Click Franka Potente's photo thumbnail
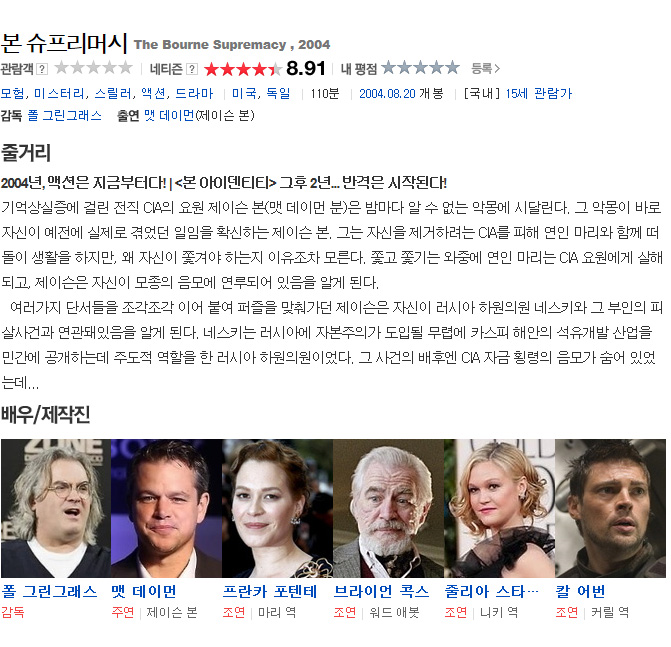The width and height of the screenshot is (671, 647). 277,508
